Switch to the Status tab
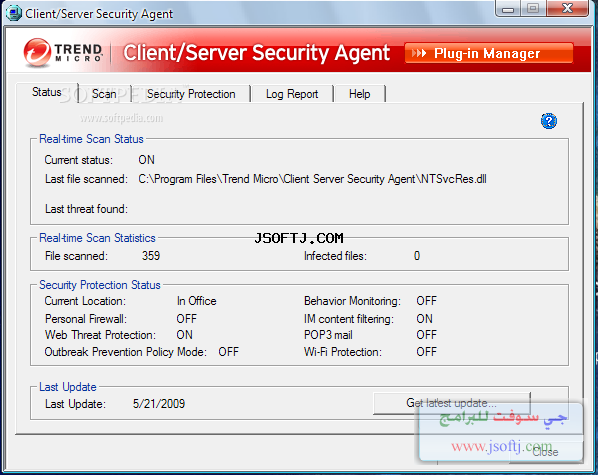Viewport: 598px width, 475px height. (x=47, y=92)
